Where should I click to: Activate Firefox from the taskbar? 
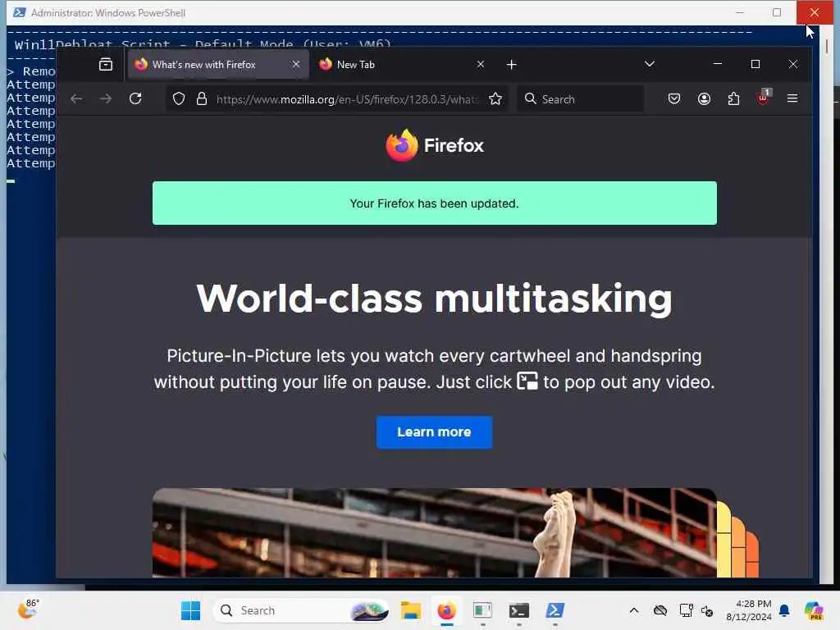[x=447, y=610]
